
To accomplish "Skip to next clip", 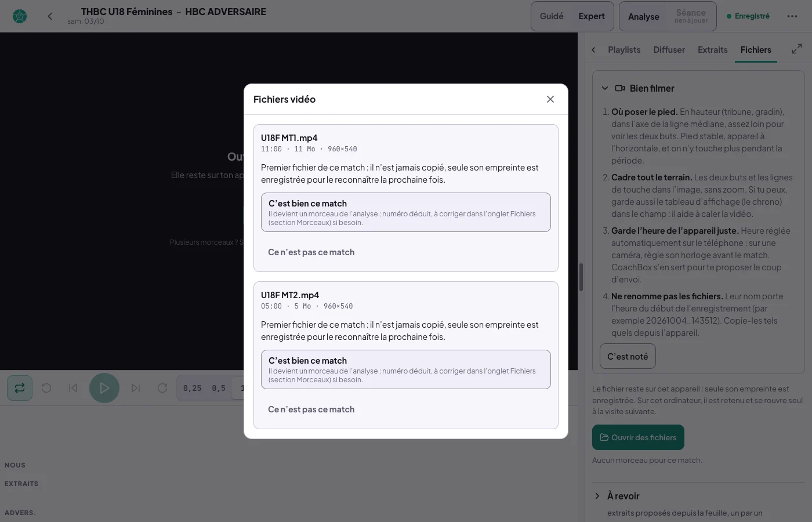I will click(136, 388).
